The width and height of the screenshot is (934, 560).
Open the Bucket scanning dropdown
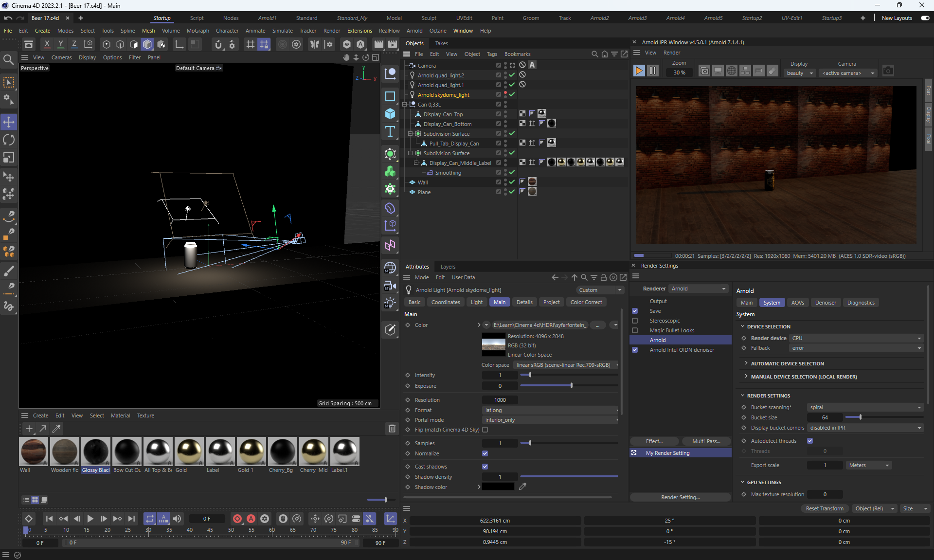click(x=865, y=407)
